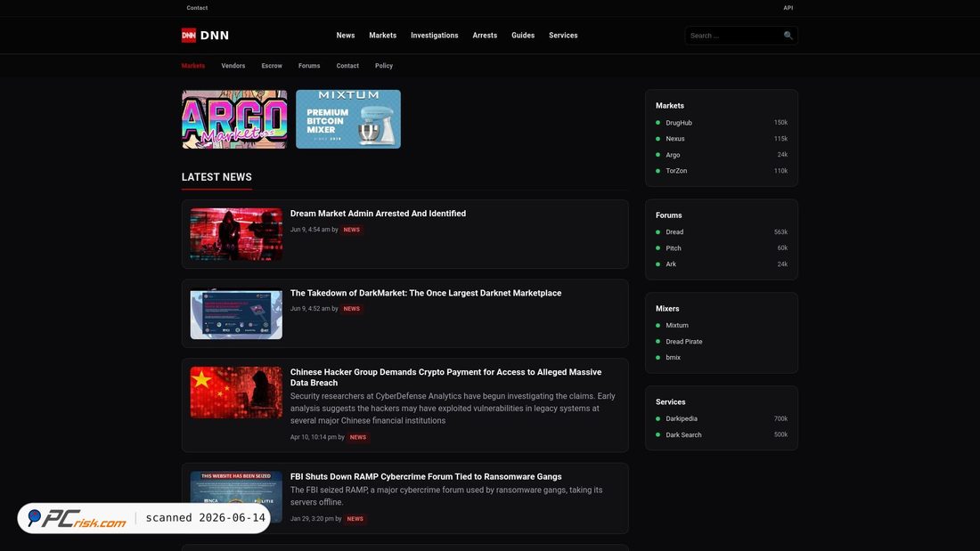This screenshot has height=551, width=980.
Task: Click the Markets sidebar panel heading
Action: point(669,106)
